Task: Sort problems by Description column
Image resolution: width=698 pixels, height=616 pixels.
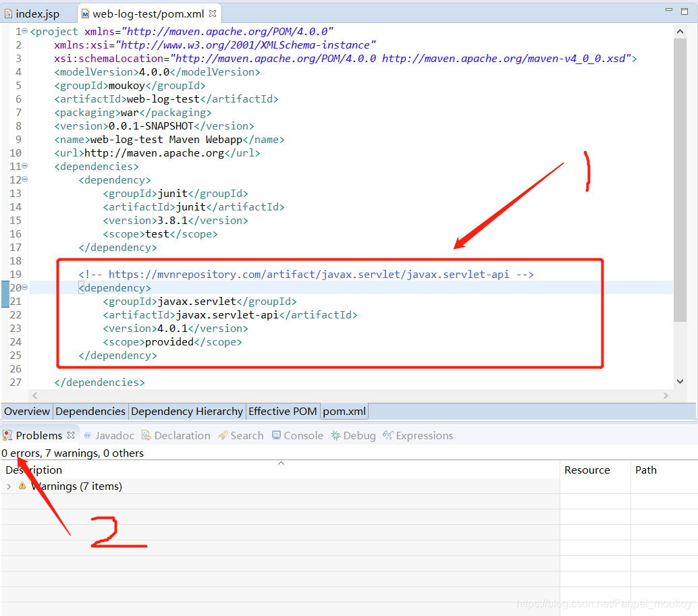Action: click(280, 470)
